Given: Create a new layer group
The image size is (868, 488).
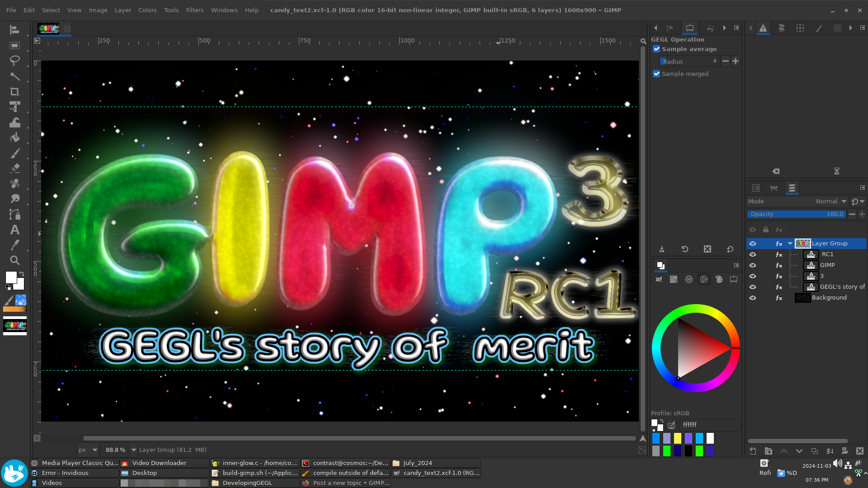Looking at the screenshot, I should (x=768, y=451).
